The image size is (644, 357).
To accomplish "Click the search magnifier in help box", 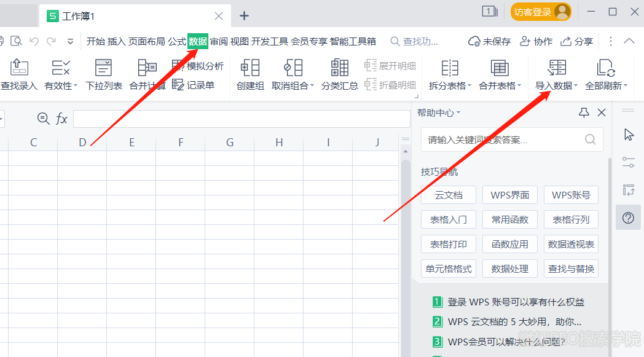I will click(590, 139).
